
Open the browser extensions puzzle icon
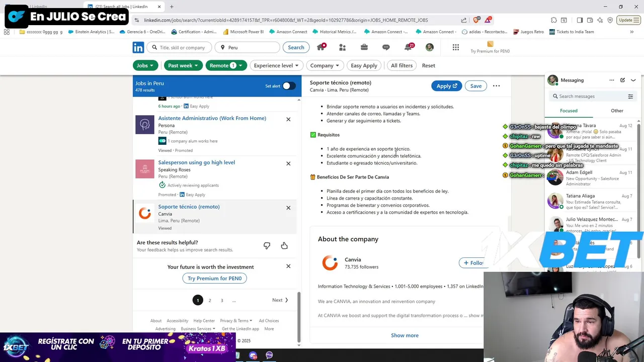(554, 20)
